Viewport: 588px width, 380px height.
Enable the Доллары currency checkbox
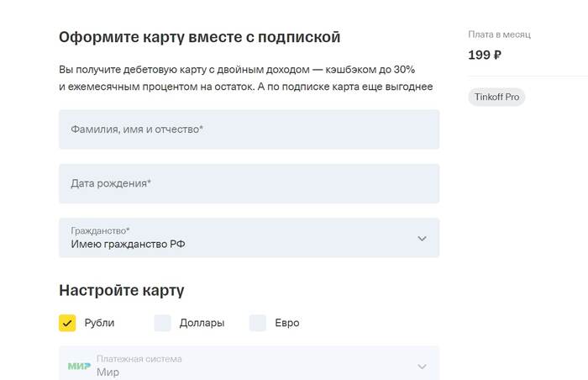tap(162, 323)
